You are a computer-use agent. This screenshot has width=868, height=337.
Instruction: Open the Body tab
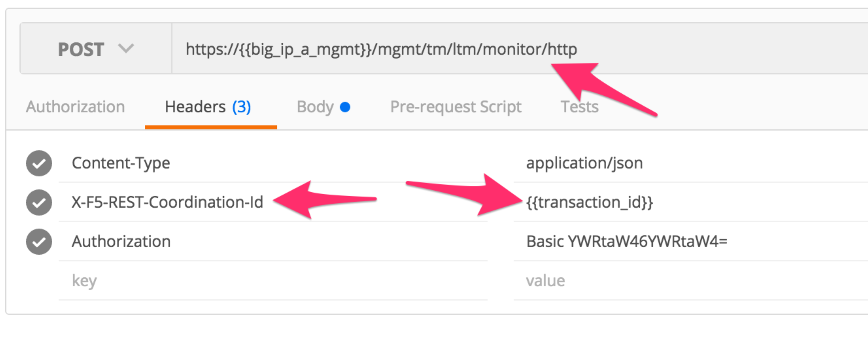coord(324,107)
